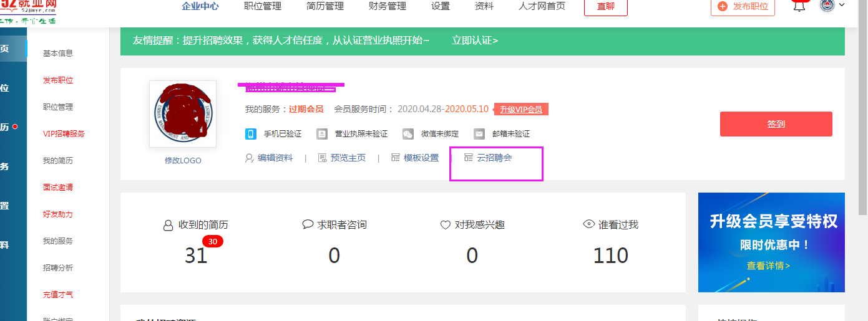This screenshot has height=321, width=868.
Task: Select VIP招聘服务 in the sidebar
Action: tap(64, 134)
